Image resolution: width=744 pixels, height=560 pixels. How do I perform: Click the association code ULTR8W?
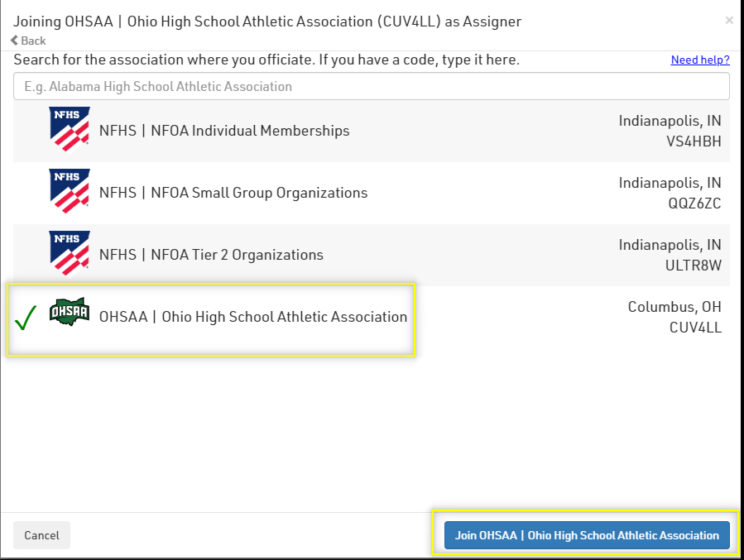tap(693, 266)
